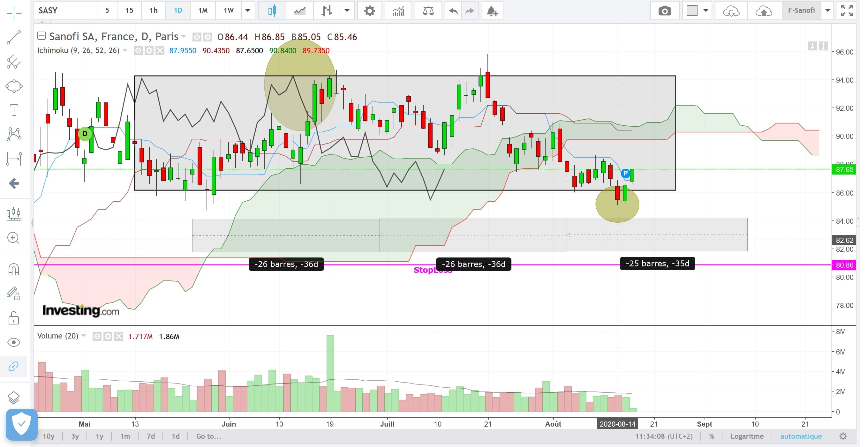This screenshot has height=447, width=868.
Task: Expand the Volume (20) indicator dropdown arrow
Action: pyautogui.click(x=84, y=336)
